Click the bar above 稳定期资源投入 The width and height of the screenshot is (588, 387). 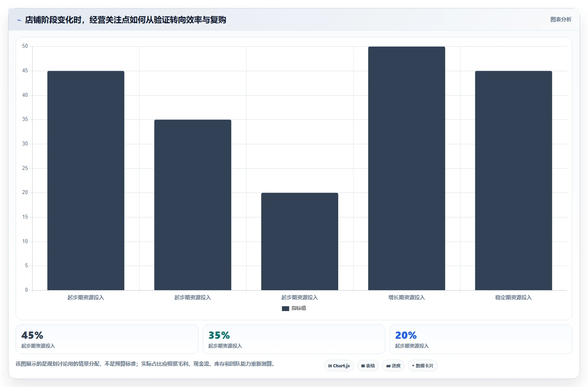pos(514,180)
